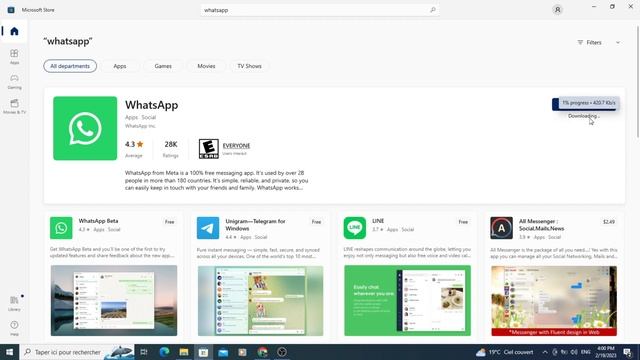This screenshot has height=360, width=640.
Task: Open the large WhatsApp app icon
Action: (x=85, y=128)
